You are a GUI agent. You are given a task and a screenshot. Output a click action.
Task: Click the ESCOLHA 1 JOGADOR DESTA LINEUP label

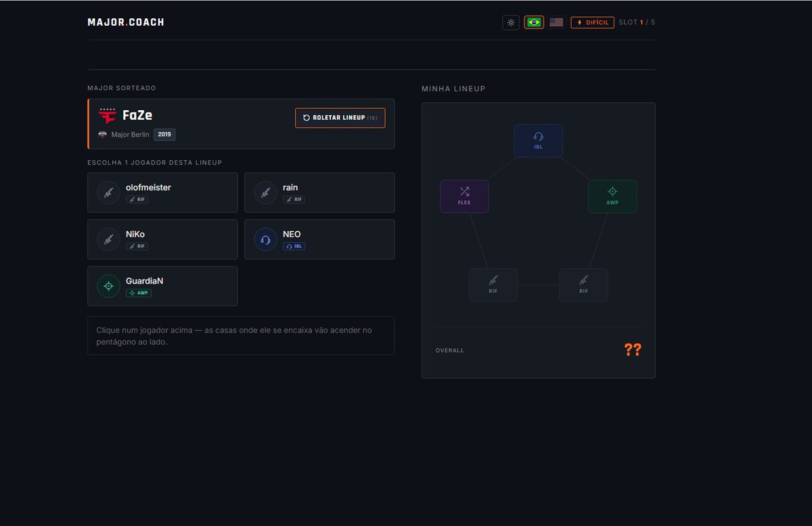[154, 162]
